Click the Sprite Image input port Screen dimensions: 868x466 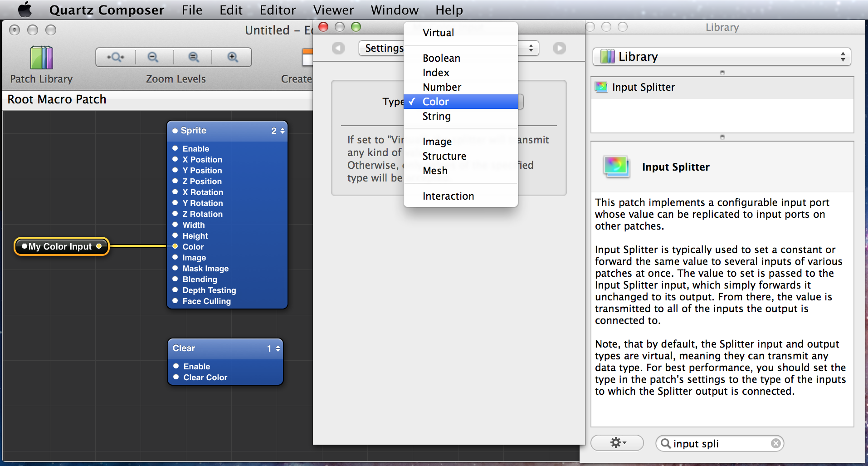coord(175,257)
